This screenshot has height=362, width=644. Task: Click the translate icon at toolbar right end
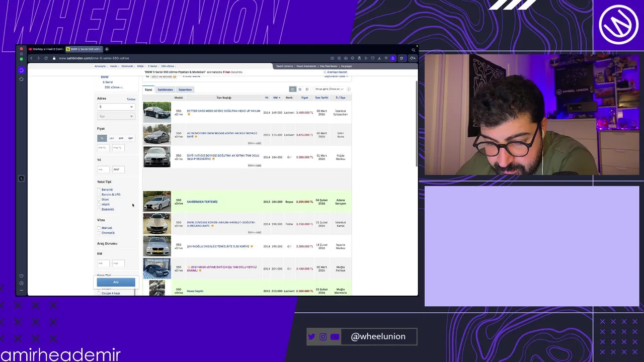point(412,58)
